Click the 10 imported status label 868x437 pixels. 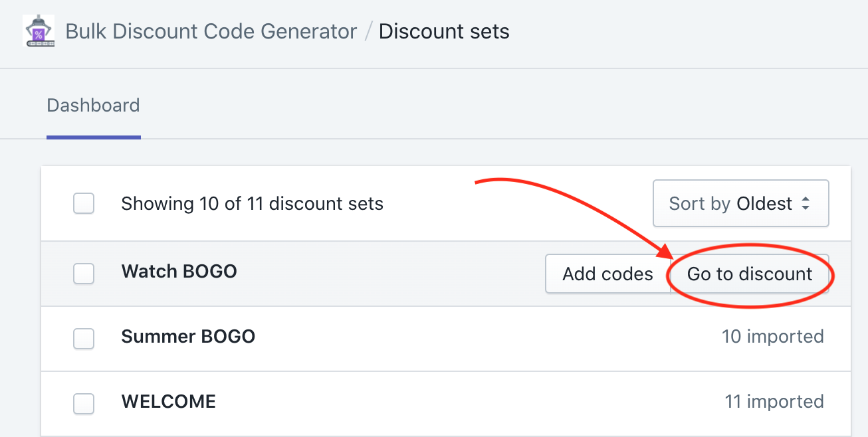[x=772, y=337]
